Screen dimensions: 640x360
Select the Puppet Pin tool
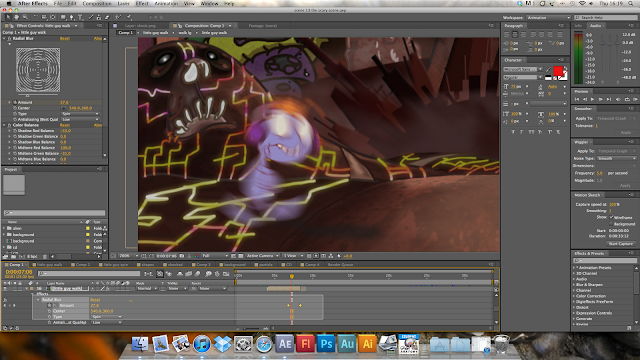pos(129,17)
